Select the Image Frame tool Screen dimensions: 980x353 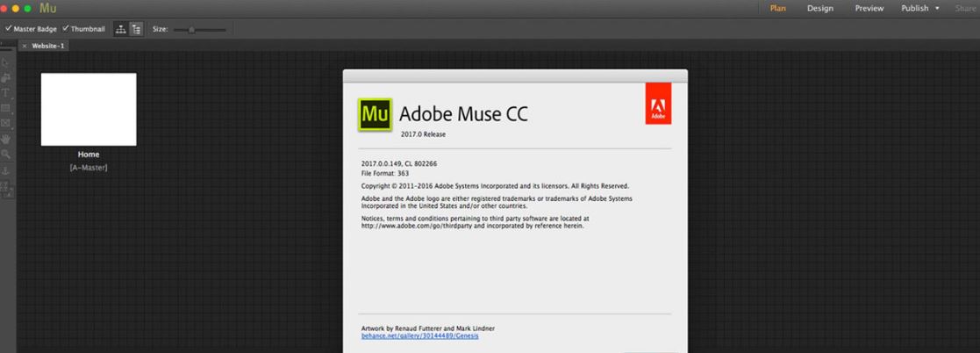[5, 123]
